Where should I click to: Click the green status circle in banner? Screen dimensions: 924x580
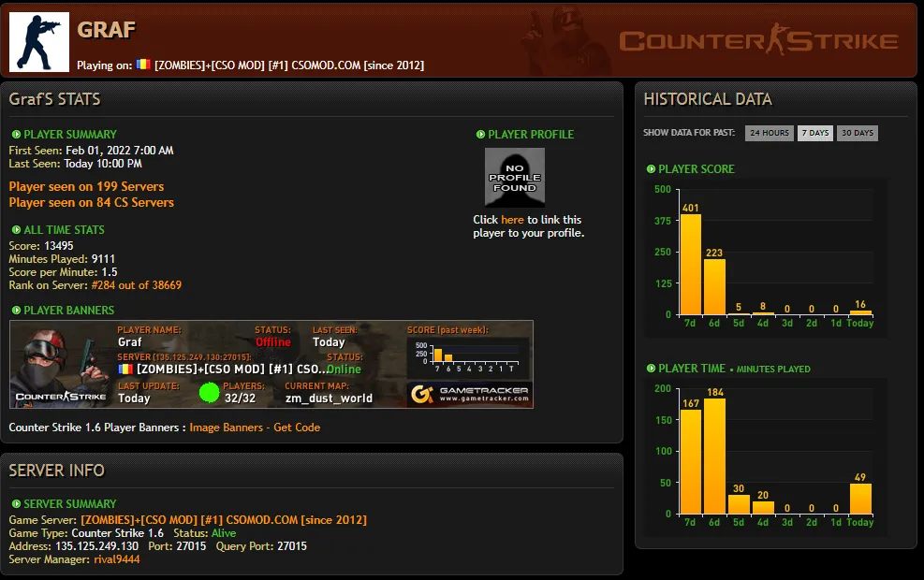coord(209,392)
